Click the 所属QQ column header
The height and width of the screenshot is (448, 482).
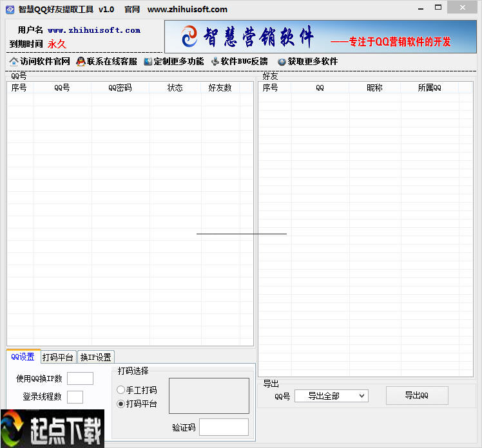point(429,88)
